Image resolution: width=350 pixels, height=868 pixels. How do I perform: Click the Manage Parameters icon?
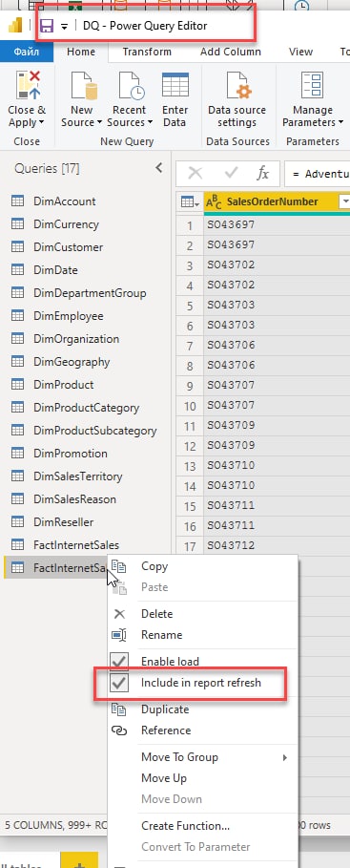coord(312,85)
